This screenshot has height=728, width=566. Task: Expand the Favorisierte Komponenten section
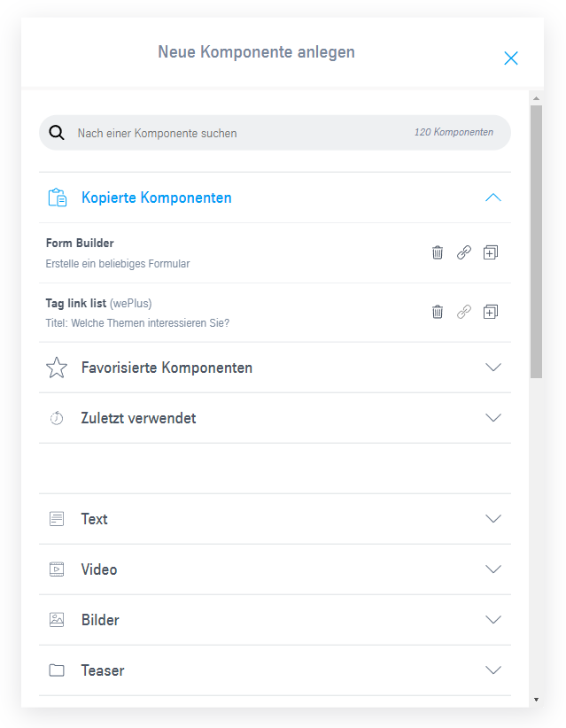tap(493, 368)
